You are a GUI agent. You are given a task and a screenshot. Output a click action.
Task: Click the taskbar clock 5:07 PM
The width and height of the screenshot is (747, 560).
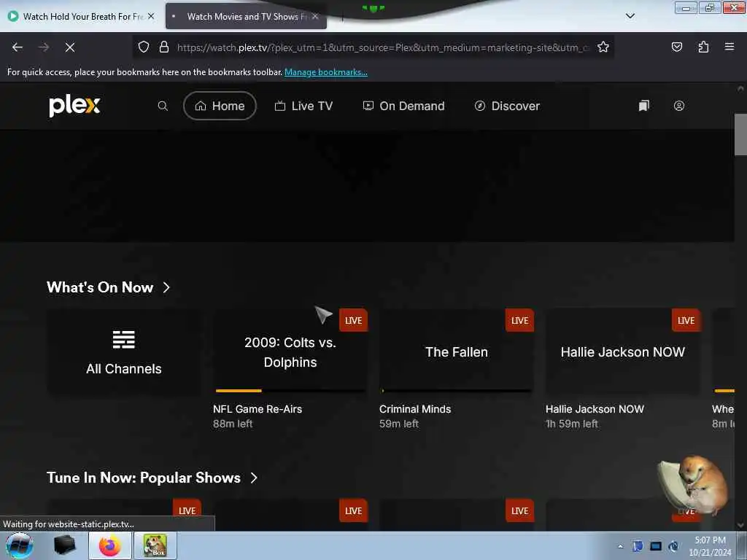(710, 540)
